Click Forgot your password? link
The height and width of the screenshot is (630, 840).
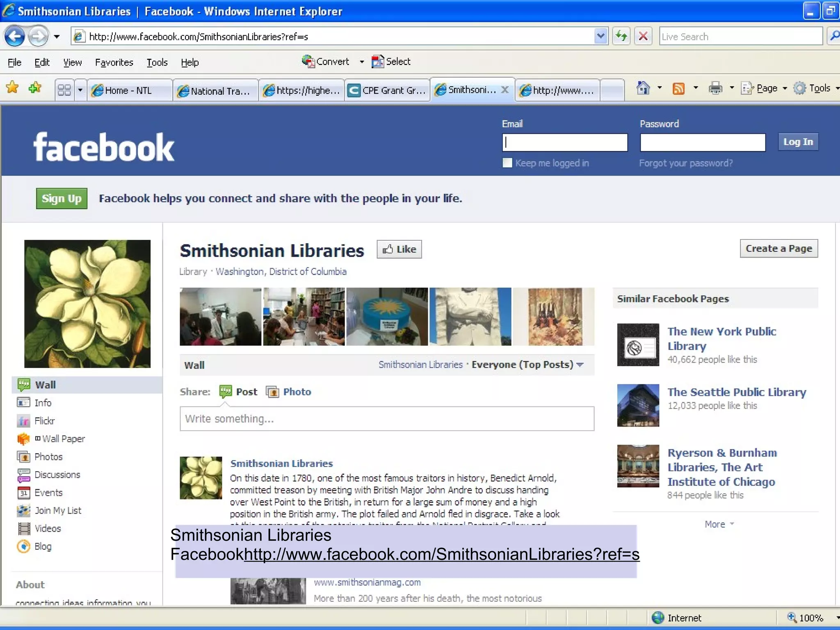coord(686,163)
